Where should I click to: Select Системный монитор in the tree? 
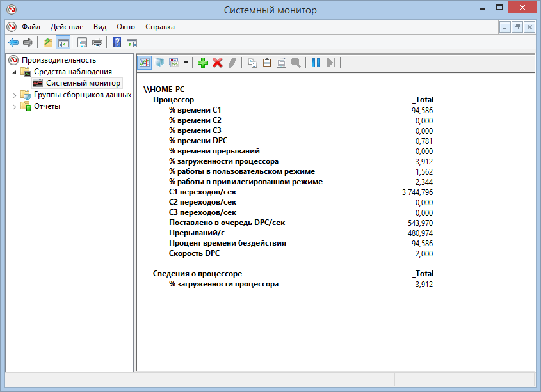point(83,83)
